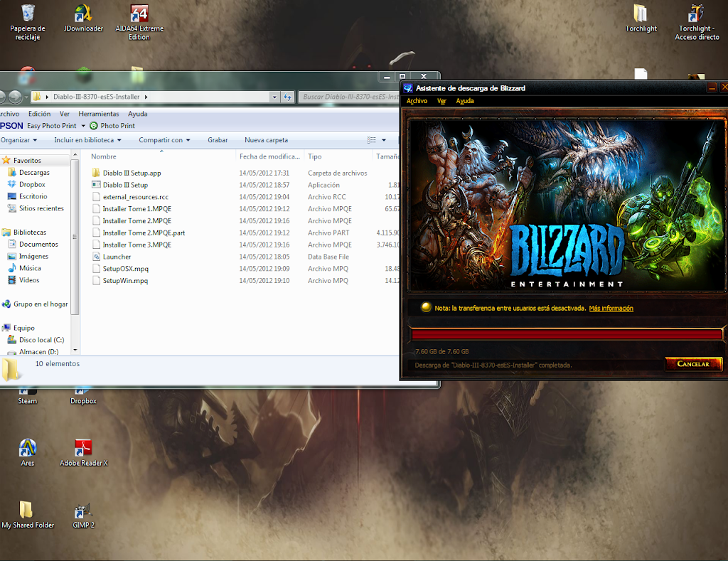Screen dimensions: 728x561
Task: Open Descargas in Favoritos
Action: (x=34, y=172)
